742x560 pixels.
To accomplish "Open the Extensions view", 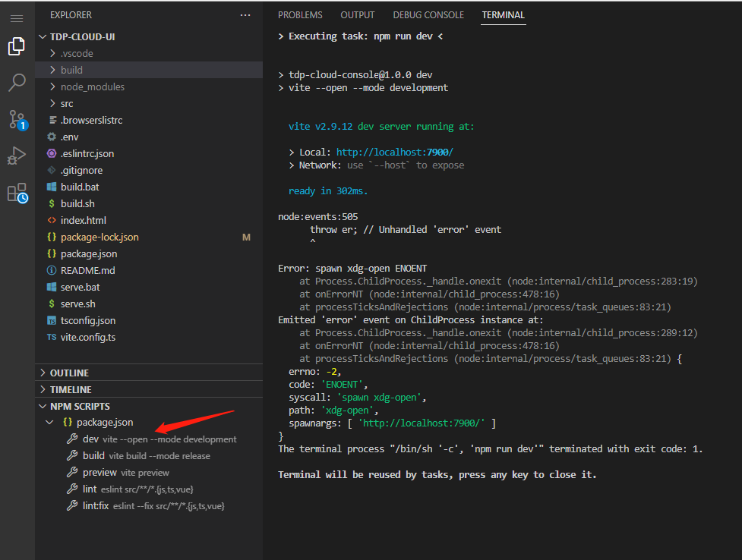I will [17, 193].
